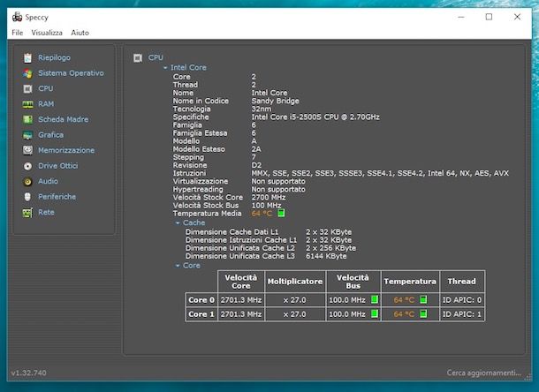Go to Periferiche section label
The width and height of the screenshot is (539, 392).
pos(57,197)
